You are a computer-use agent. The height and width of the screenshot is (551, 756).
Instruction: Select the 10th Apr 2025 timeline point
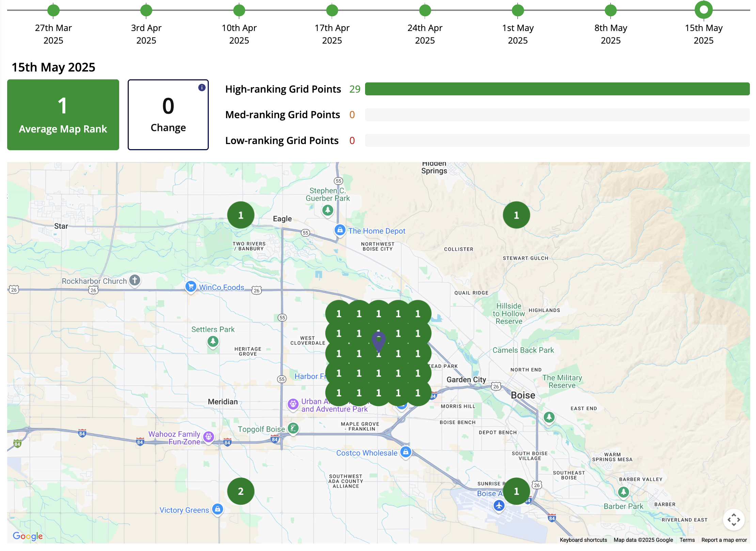(x=239, y=10)
